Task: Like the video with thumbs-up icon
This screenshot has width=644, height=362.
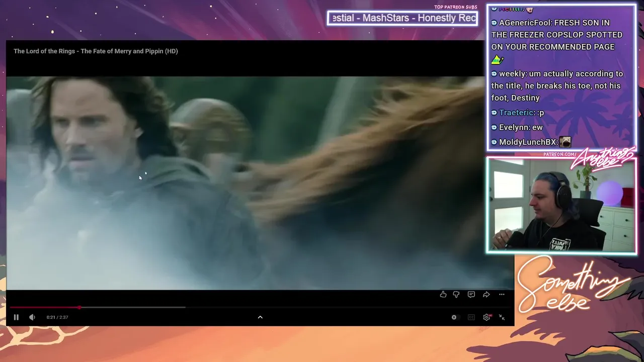Action: (x=443, y=295)
